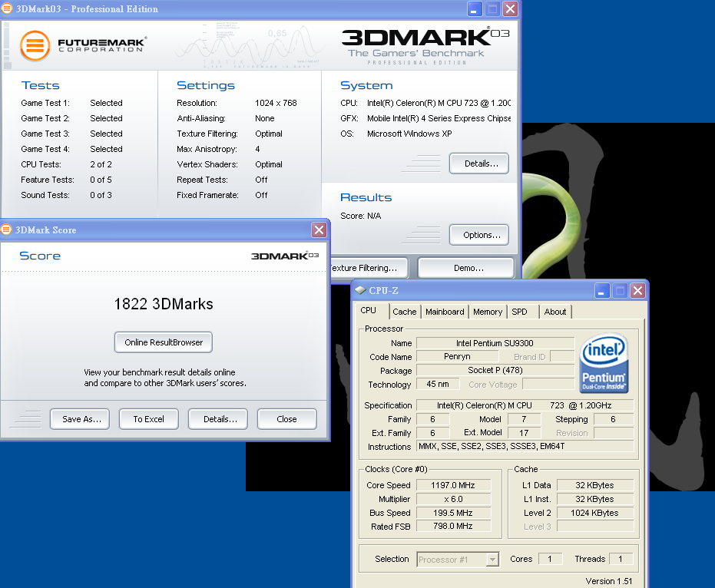
Task: Click the Bus Speed value 199.5 MHz
Action: (454, 513)
